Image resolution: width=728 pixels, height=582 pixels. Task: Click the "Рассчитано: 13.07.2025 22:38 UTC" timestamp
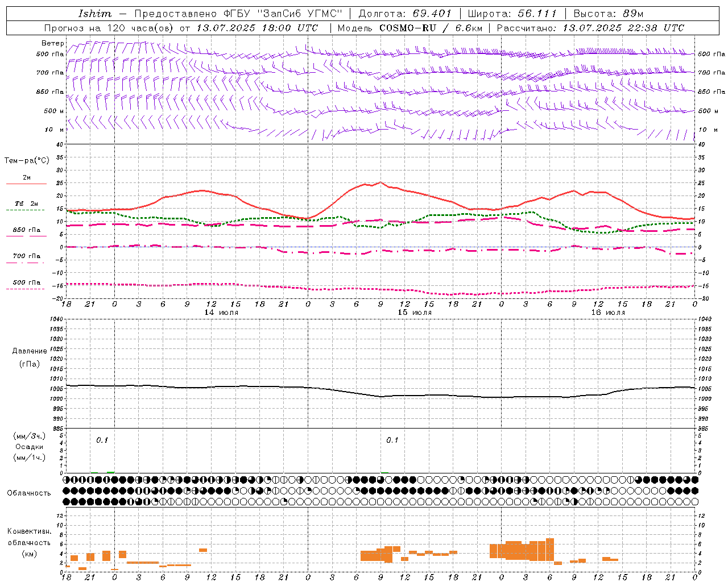[x=590, y=28]
